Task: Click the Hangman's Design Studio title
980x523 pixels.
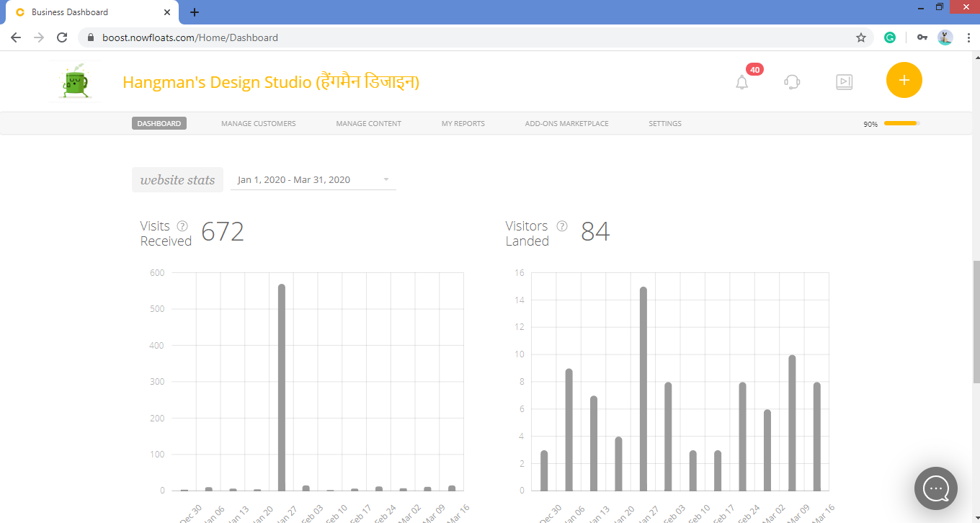Action: tap(271, 82)
